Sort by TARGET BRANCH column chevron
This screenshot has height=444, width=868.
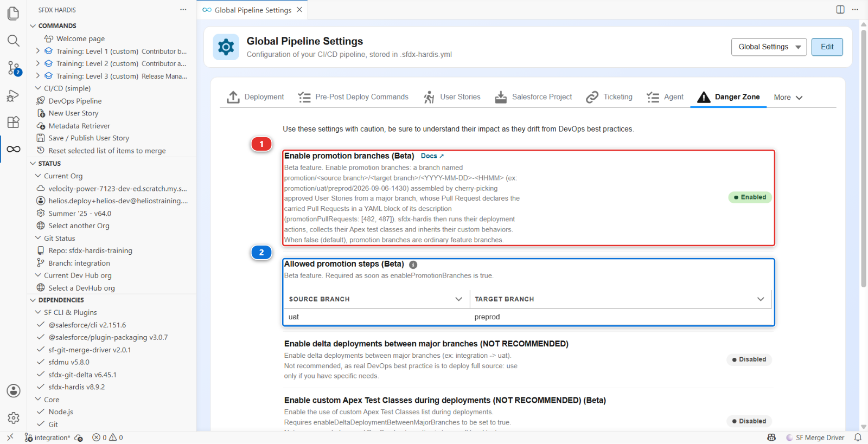pos(761,299)
